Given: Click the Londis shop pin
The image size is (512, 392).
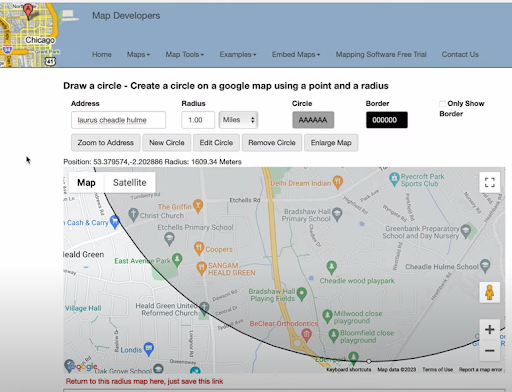Looking at the screenshot, I should [x=149, y=349].
